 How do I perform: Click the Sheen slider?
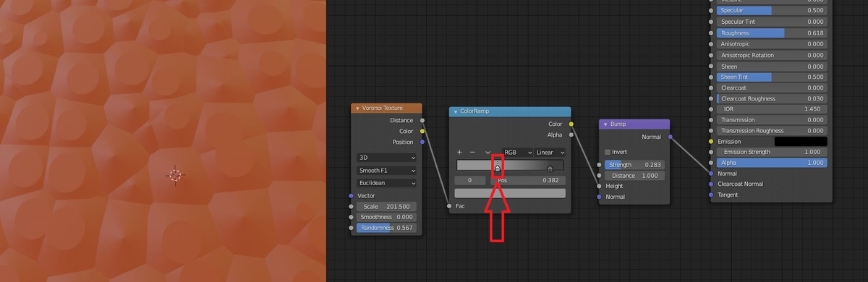click(x=772, y=67)
